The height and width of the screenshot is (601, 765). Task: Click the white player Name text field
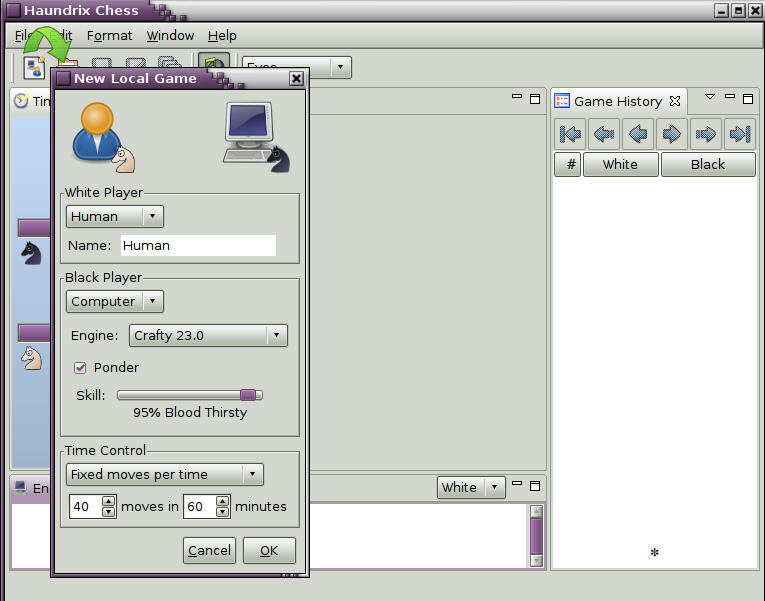[198, 245]
